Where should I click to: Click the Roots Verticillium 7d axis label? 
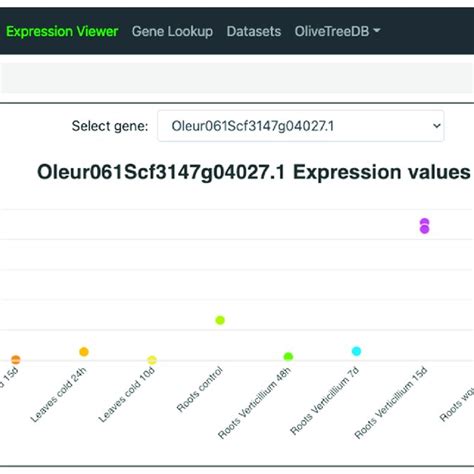(325, 401)
